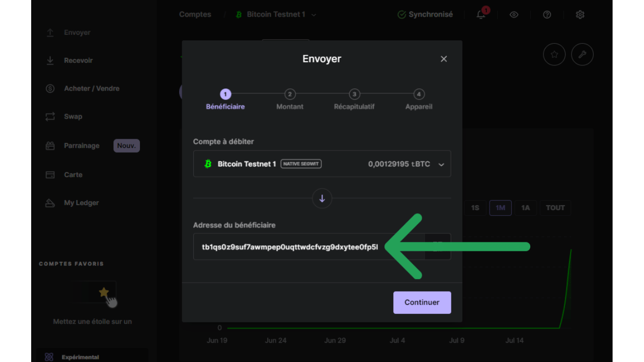Open the settings gear icon
The width and height of the screenshot is (644, 362).
click(580, 15)
